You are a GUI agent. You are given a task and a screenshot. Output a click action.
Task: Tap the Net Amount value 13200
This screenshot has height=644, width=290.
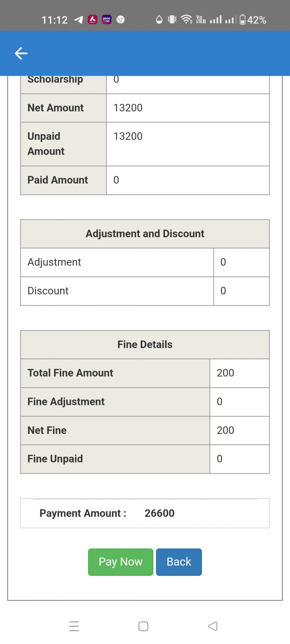click(128, 108)
